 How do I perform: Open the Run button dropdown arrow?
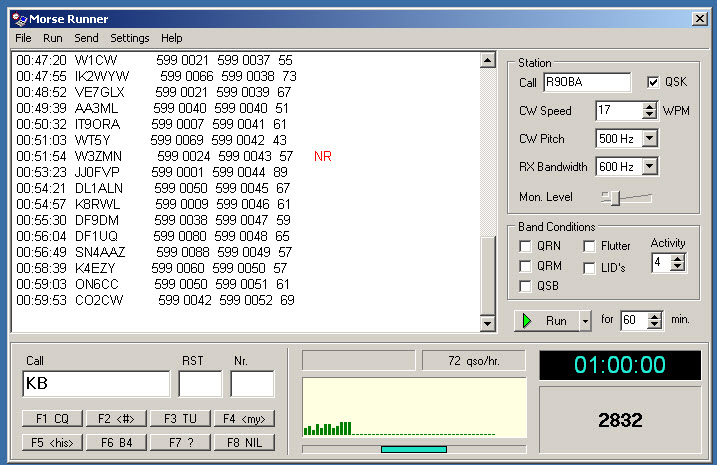(x=585, y=321)
